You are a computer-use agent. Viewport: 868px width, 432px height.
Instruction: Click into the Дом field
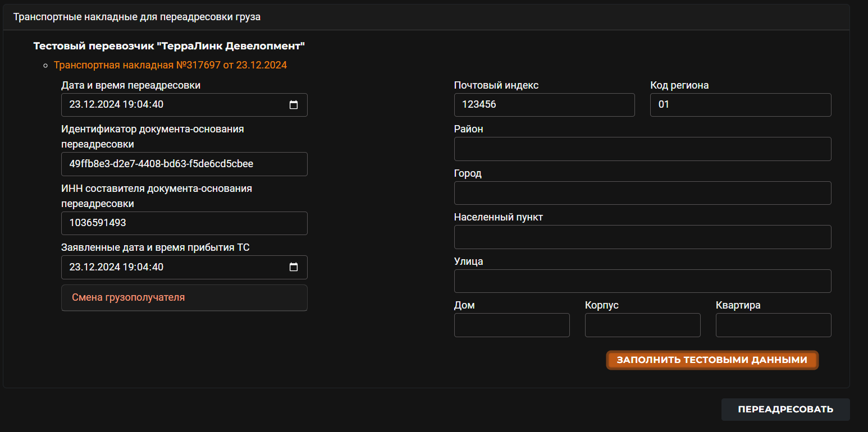tap(511, 325)
